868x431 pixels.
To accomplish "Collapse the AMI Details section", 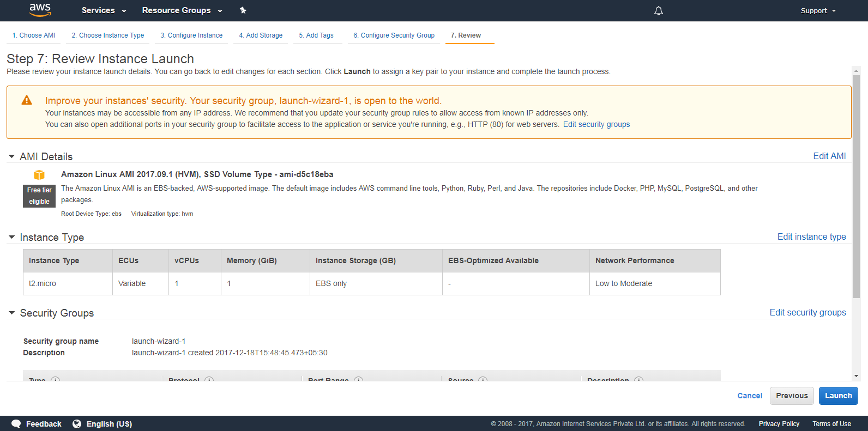I will tap(11, 156).
